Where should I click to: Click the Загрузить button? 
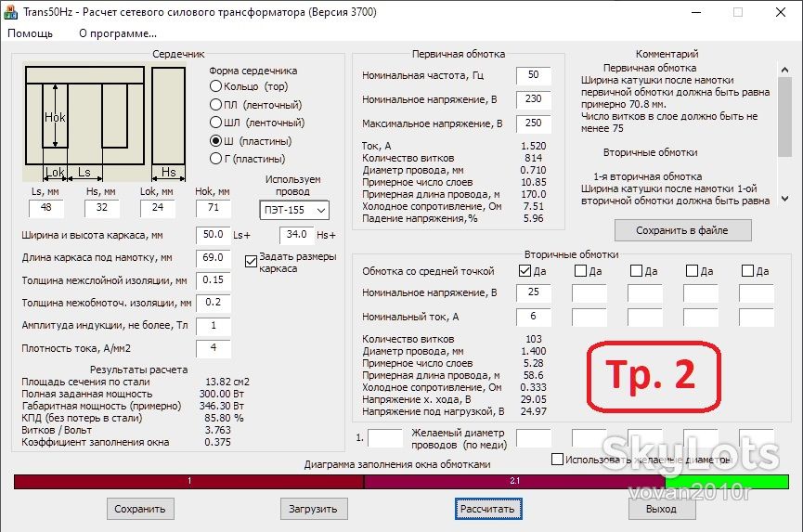point(314,509)
